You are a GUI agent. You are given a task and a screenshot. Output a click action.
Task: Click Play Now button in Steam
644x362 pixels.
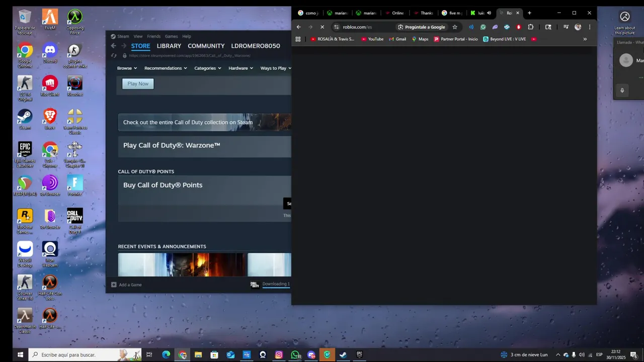[x=138, y=84]
